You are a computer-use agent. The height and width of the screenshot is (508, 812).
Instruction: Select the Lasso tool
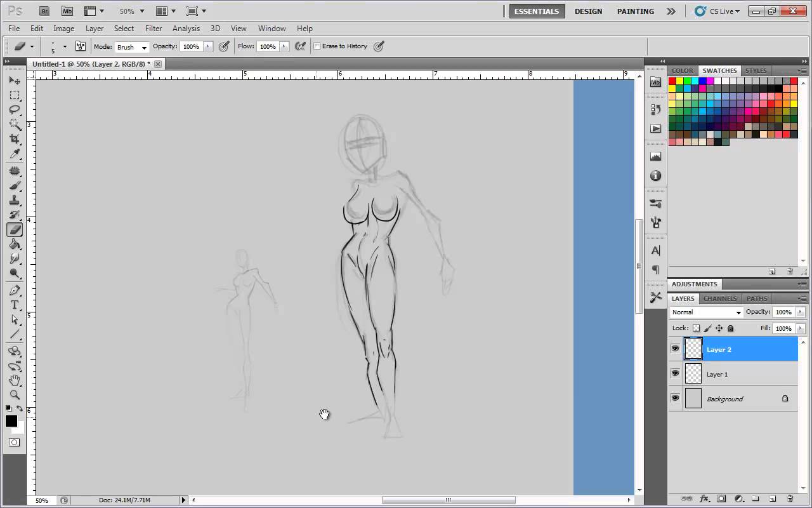point(15,110)
